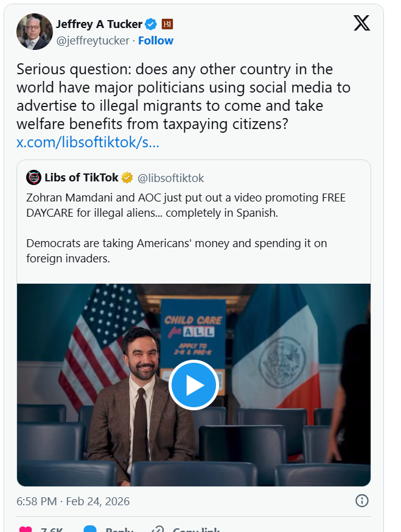Image resolution: width=401 pixels, height=532 pixels.
Task: Open the x.com/libsoftiktok link
Action: (88, 143)
